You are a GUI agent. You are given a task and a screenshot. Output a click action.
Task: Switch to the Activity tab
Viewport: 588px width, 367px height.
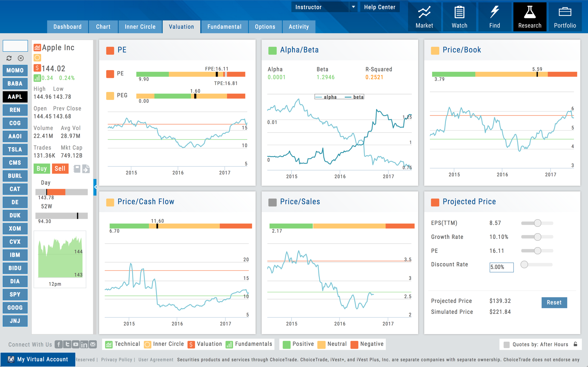tap(299, 27)
